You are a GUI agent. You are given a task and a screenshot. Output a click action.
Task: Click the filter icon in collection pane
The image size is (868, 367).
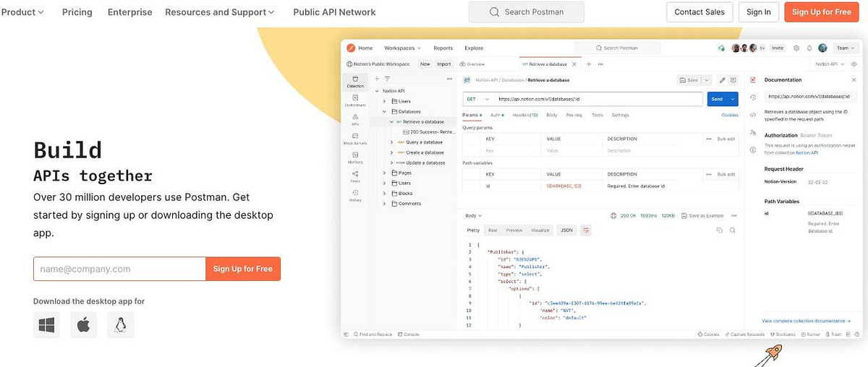387,78
